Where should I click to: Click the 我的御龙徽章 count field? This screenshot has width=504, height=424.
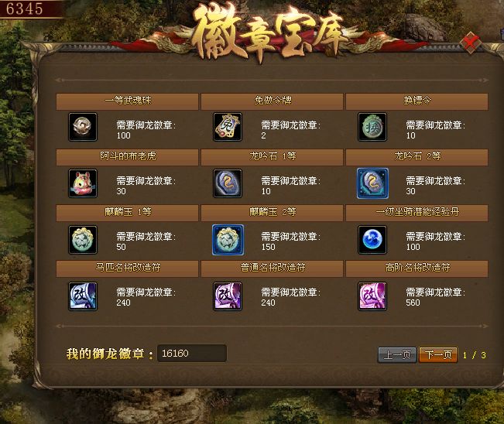tap(192, 354)
